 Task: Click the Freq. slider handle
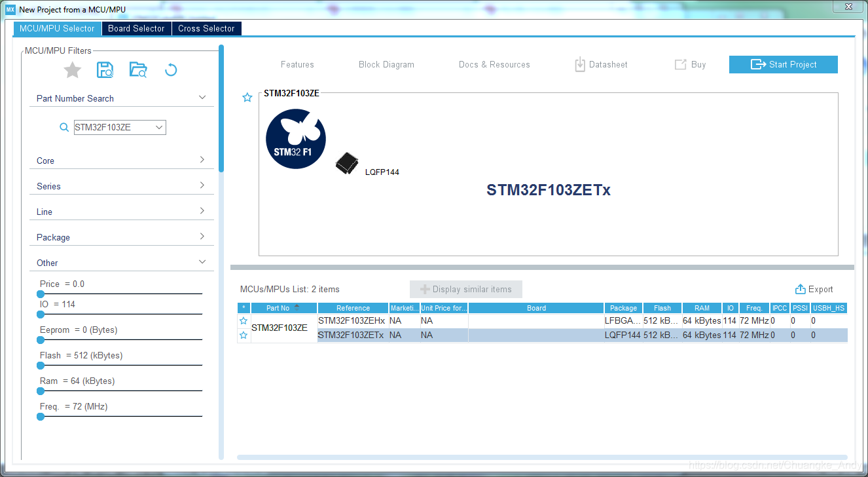tap(41, 417)
